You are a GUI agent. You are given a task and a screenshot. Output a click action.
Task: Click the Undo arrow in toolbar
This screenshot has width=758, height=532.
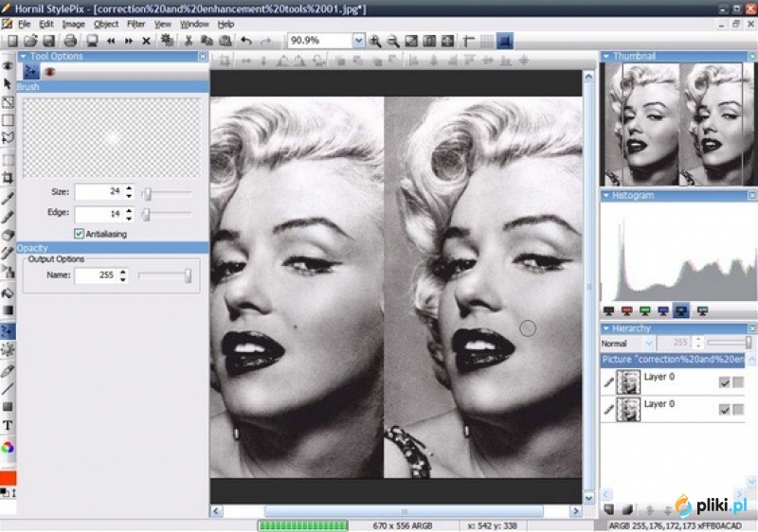tap(246, 41)
